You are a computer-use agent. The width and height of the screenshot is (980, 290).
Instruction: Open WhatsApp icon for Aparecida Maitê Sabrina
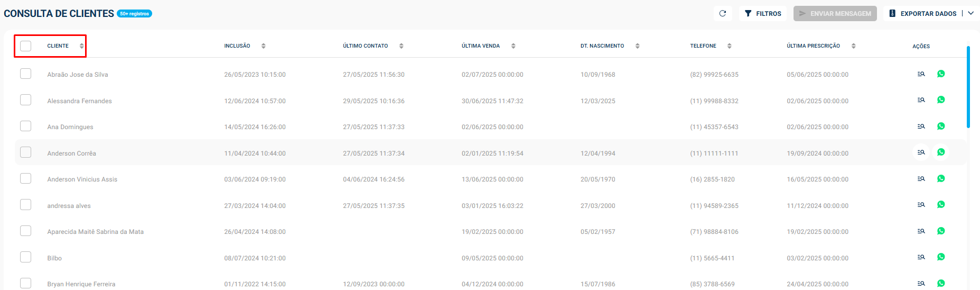pos(941,231)
